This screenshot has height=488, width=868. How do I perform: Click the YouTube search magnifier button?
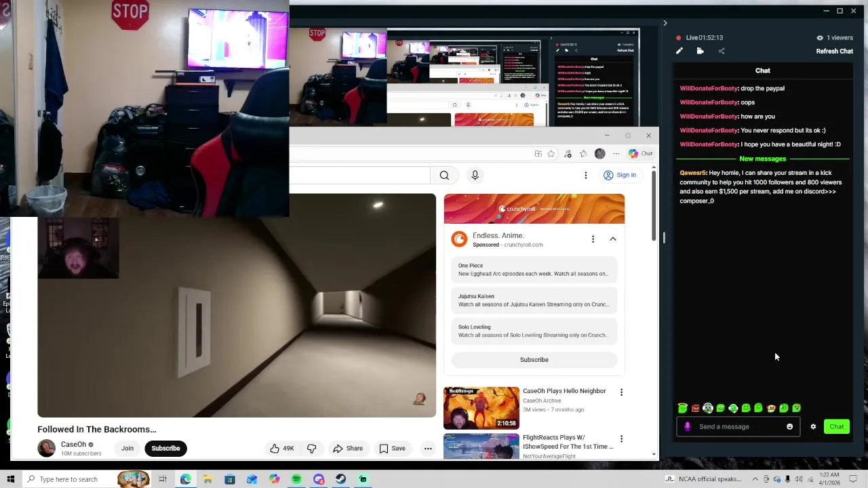click(x=444, y=176)
